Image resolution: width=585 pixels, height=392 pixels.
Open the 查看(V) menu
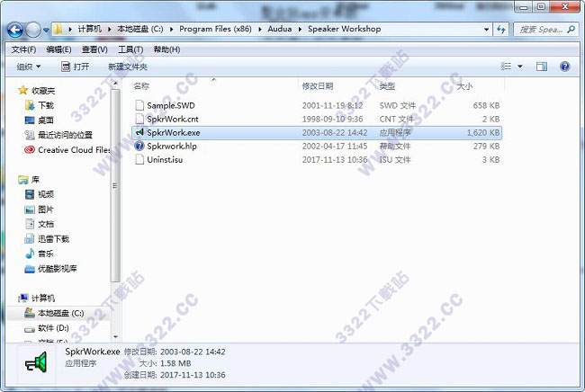[x=94, y=49]
